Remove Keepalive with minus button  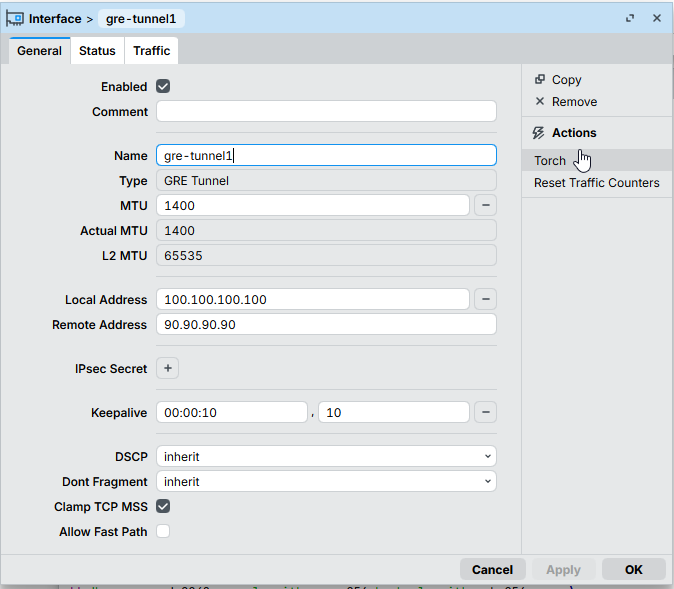pyautogui.click(x=485, y=412)
